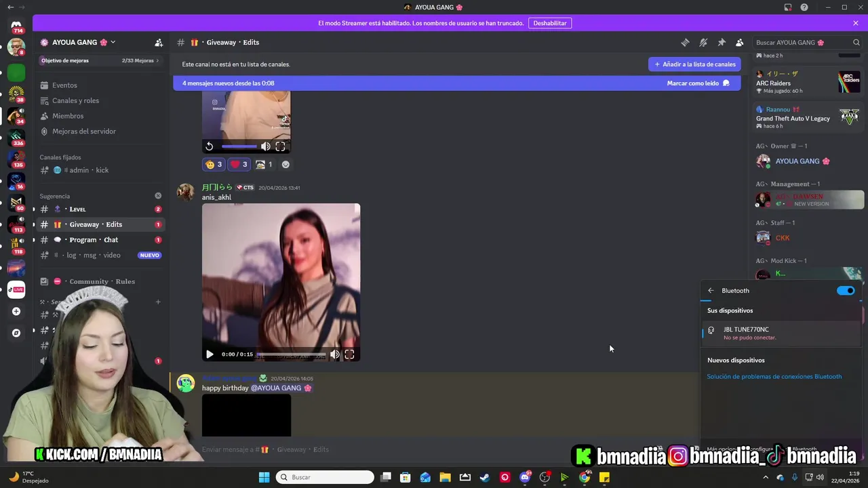Screen dimensions: 868x488
Task: Select the Level channel
Action: [100, 209]
